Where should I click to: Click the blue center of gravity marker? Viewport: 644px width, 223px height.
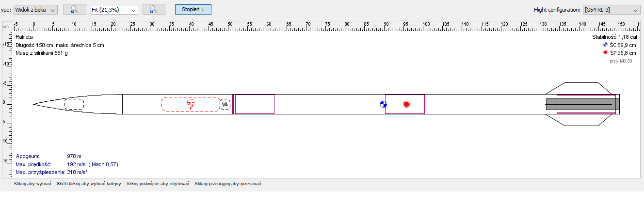[383, 104]
